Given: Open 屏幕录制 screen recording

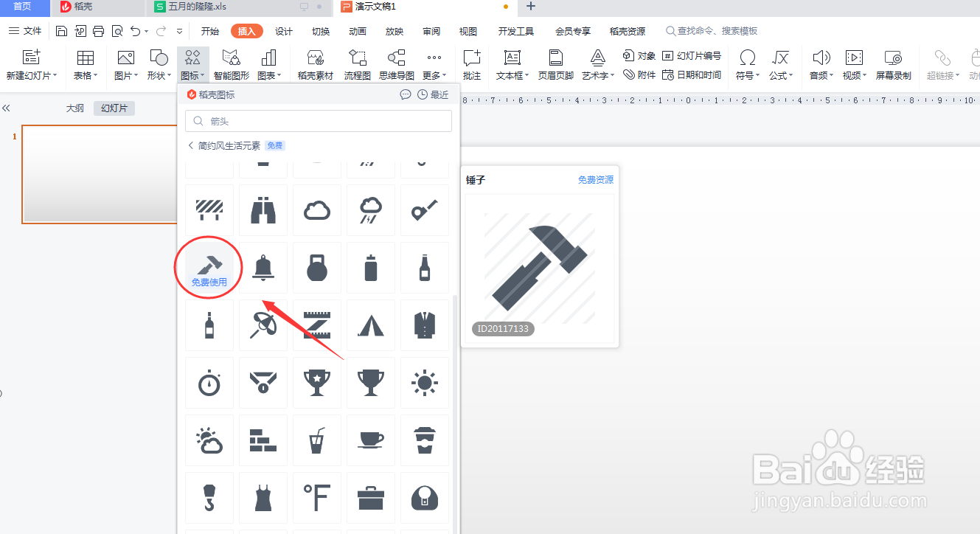Looking at the screenshot, I should coord(893,65).
